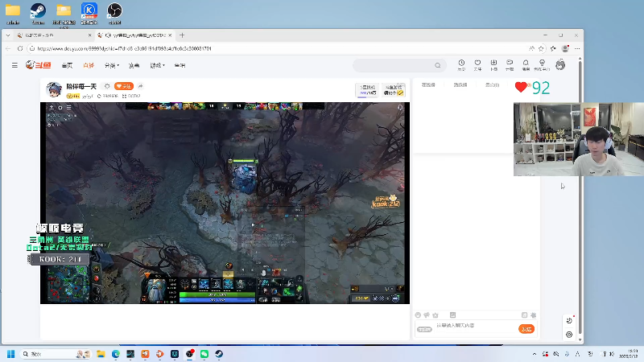Click the browser page vertical scrollbar

pos(580,197)
